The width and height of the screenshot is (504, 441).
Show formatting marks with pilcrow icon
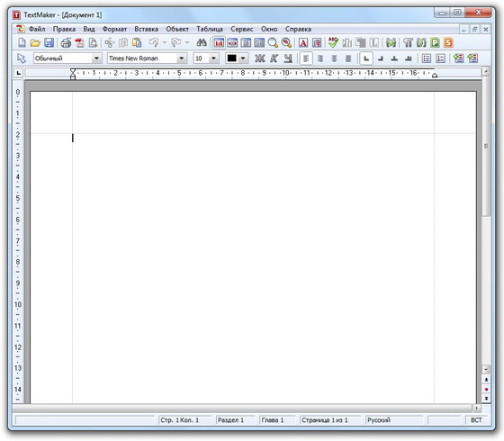pyautogui.click(x=408, y=43)
